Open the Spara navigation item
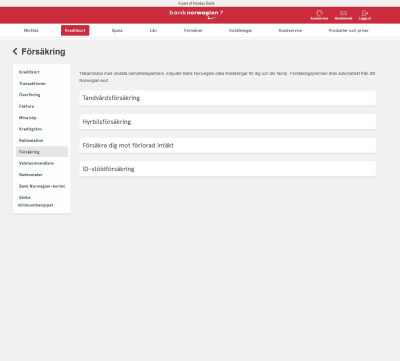Screen dimensions: 400x361 point(117,30)
